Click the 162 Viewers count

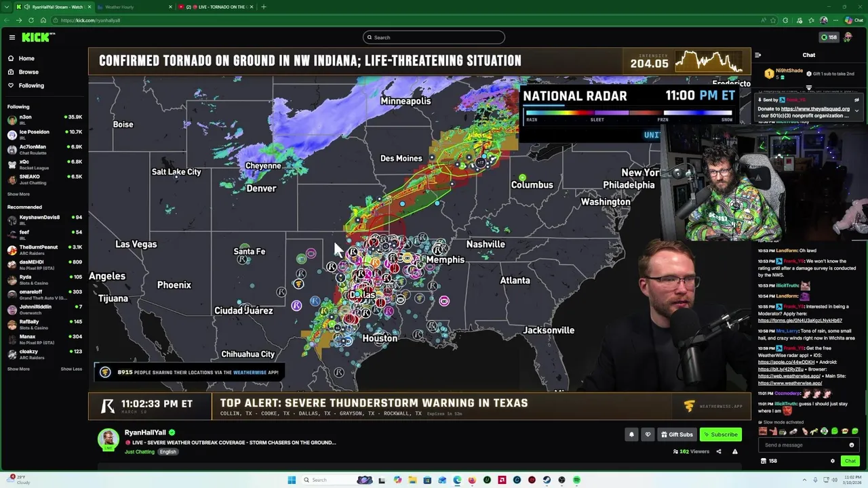[x=691, y=451]
